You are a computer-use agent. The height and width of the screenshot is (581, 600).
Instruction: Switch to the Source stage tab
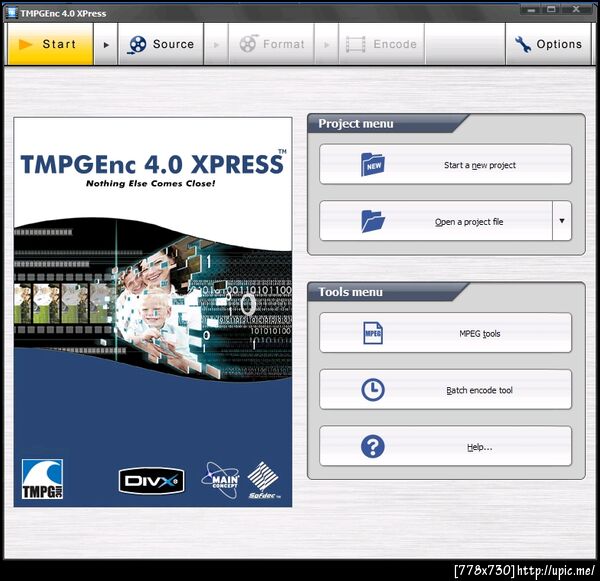pyautogui.click(x=161, y=44)
